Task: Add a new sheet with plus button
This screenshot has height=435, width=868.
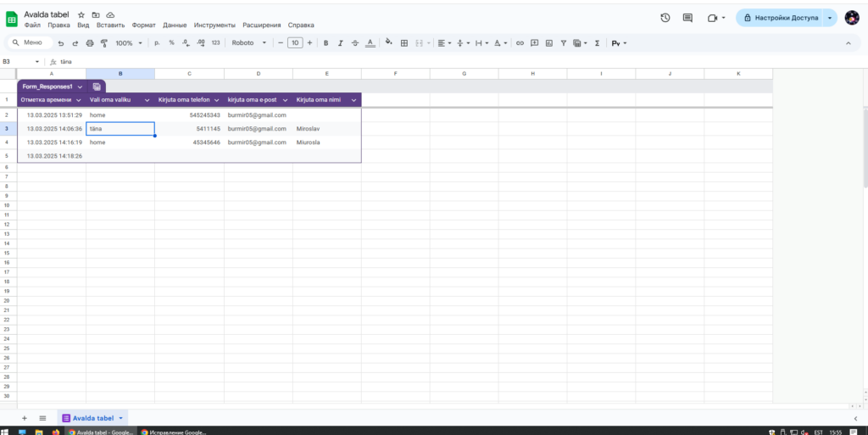Action: click(24, 418)
